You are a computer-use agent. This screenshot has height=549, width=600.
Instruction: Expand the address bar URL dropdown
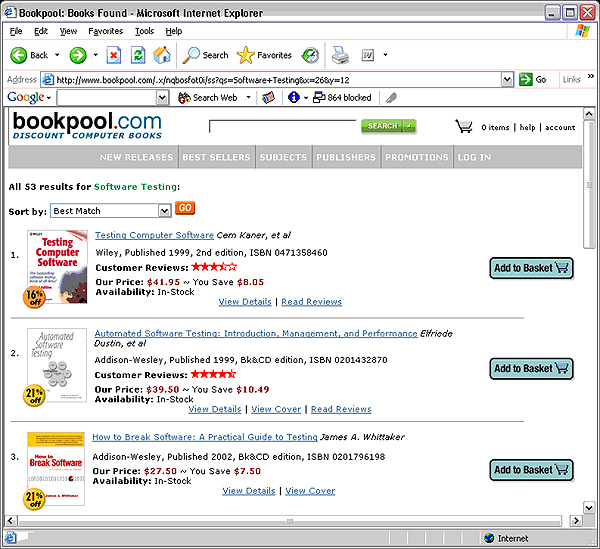tap(507, 80)
